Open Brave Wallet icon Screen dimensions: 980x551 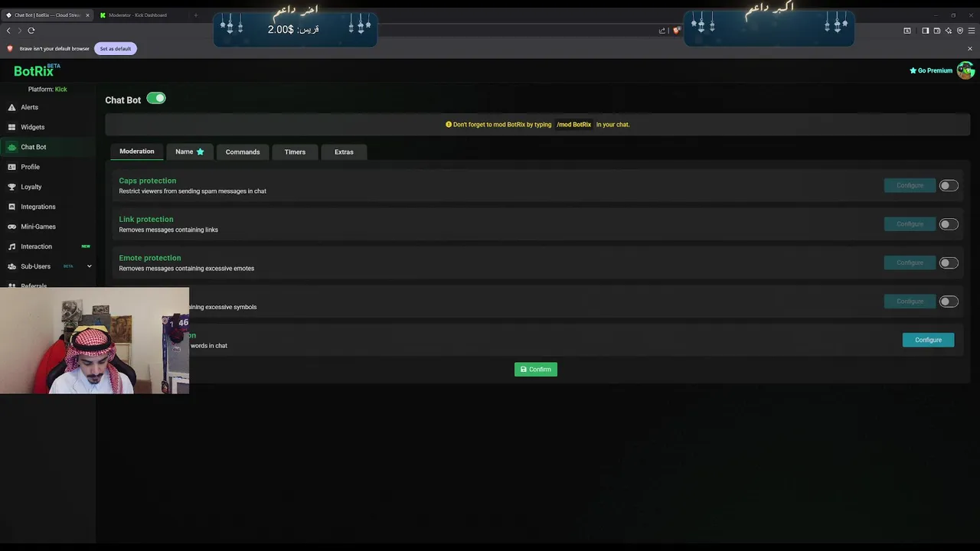pyautogui.click(x=936, y=31)
